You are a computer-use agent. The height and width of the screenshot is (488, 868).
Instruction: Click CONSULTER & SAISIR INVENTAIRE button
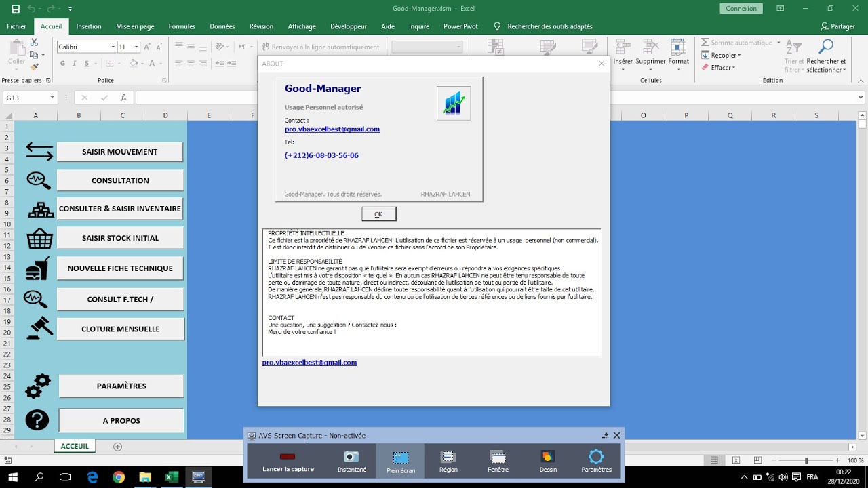[x=120, y=209]
